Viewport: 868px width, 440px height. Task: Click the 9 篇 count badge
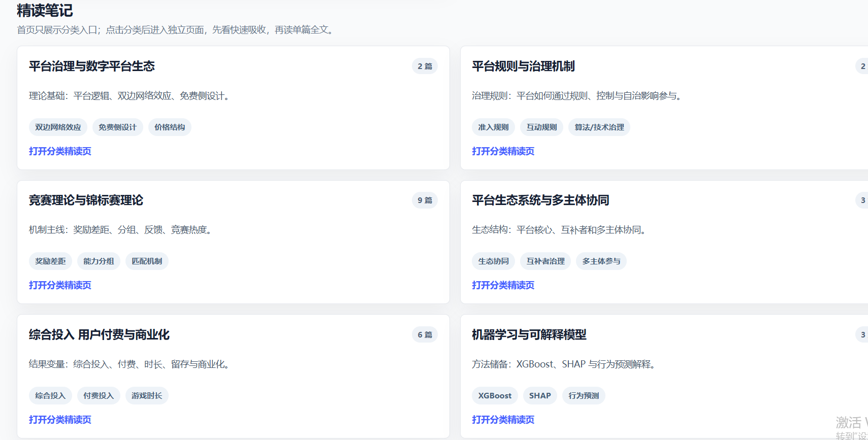tap(425, 200)
